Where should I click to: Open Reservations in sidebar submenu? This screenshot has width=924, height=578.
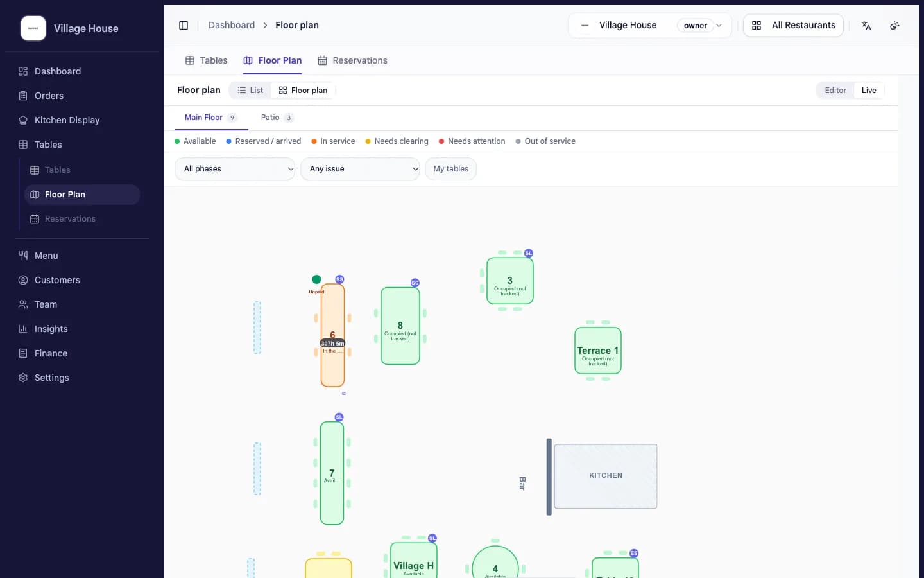coord(82,219)
